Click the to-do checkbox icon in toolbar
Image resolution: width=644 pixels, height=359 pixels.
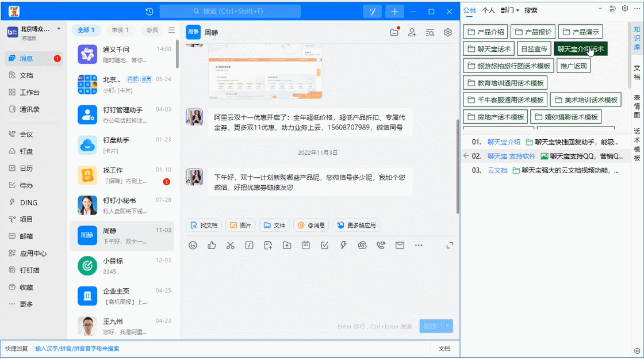click(324, 245)
